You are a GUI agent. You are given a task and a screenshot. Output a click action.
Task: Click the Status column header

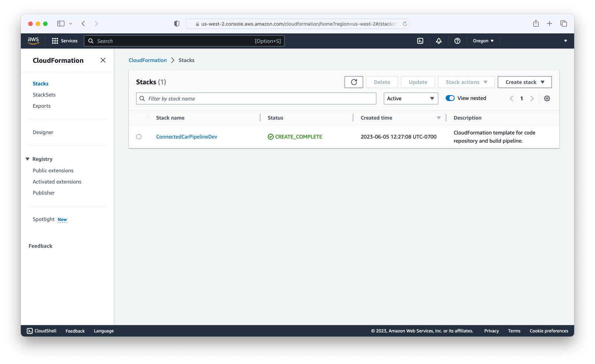tap(276, 118)
